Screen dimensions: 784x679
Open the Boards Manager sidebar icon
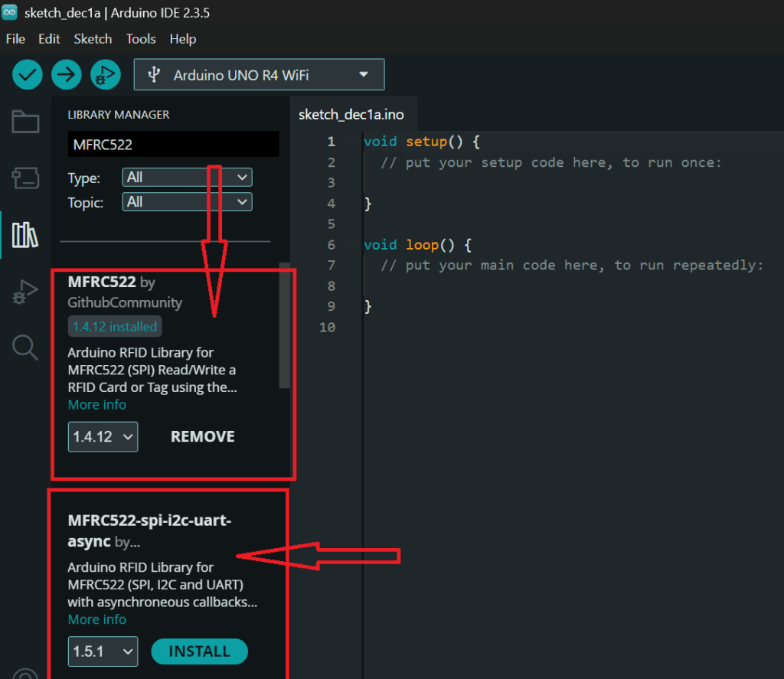point(25,178)
